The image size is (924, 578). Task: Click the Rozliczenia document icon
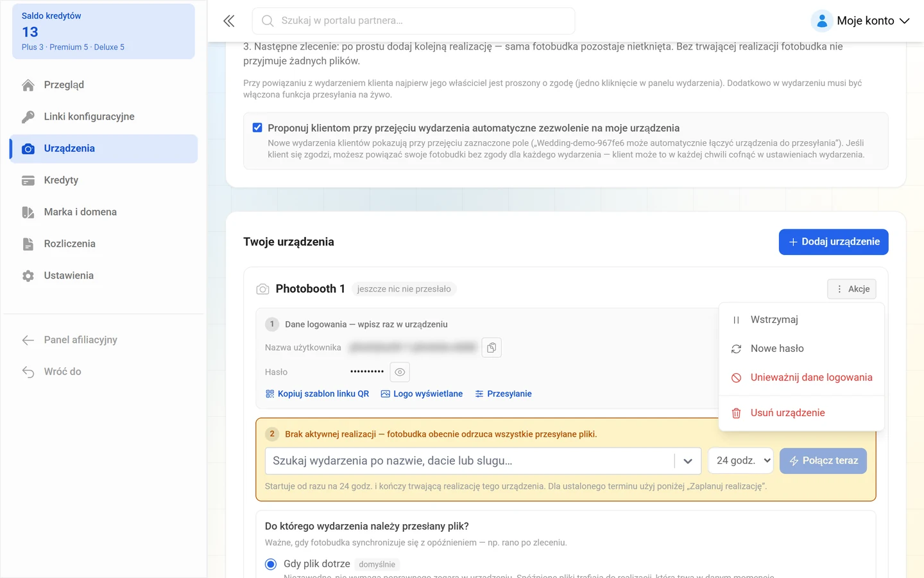pyautogui.click(x=28, y=244)
